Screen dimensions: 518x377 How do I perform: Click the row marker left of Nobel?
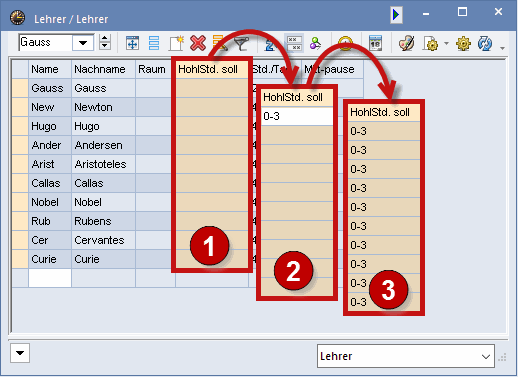coord(20,202)
